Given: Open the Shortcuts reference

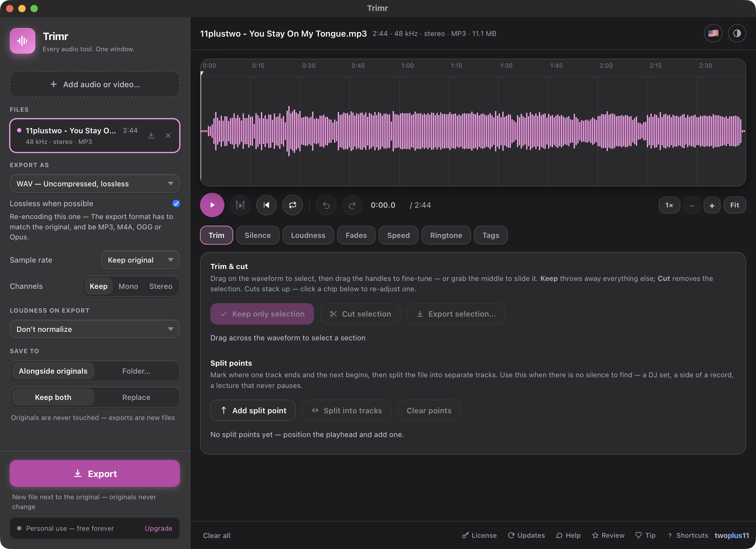Looking at the screenshot, I should [x=688, y=535].
